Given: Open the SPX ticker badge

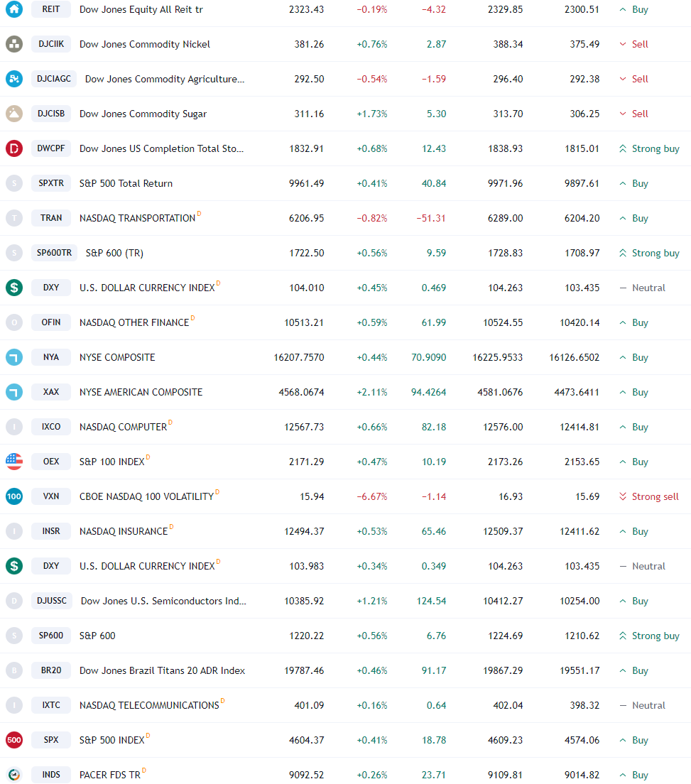Looking at the screenshot, I should (x=51, y=740).
